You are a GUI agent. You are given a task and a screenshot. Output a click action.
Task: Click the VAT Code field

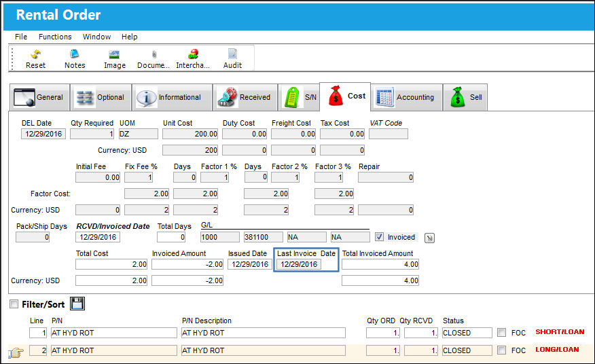(389, 134)
